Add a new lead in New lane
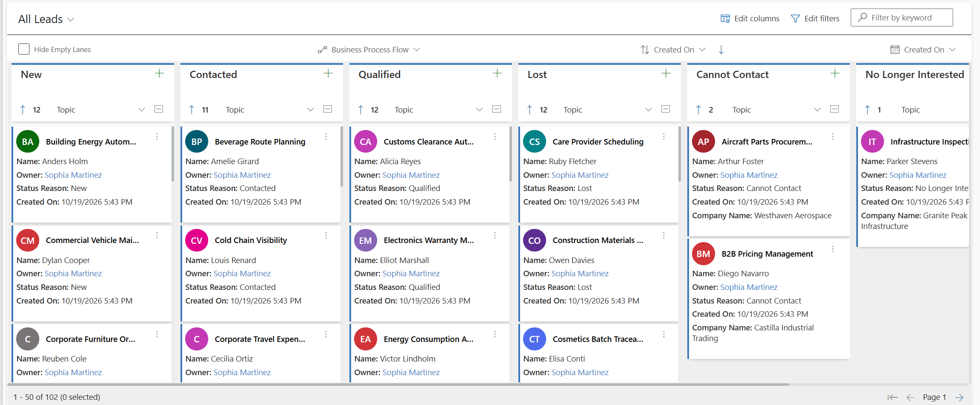This screenshot has height=405, width=980. 159,73
